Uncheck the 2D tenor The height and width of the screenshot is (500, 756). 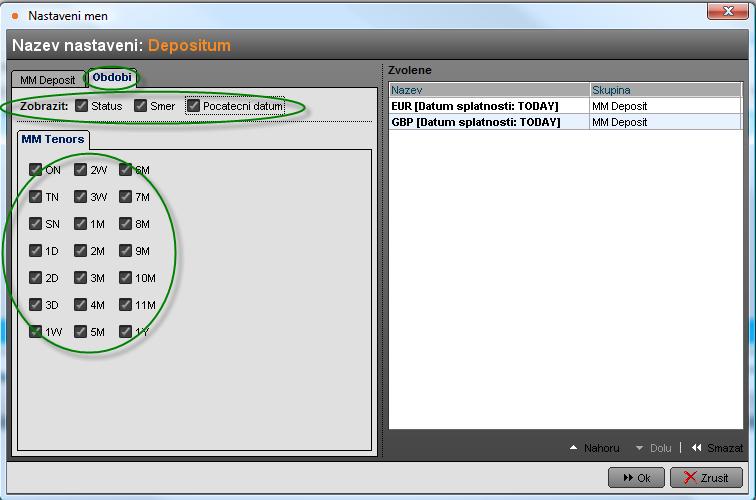[35, 277]
